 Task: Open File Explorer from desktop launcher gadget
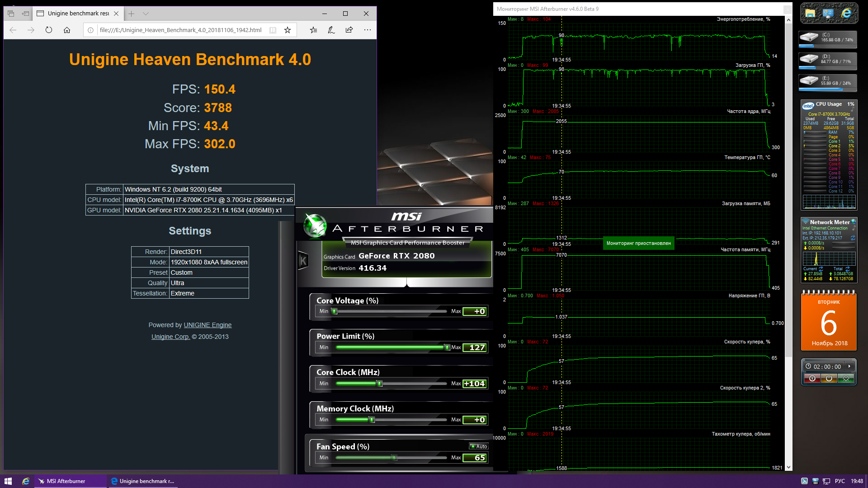[810, 14]
